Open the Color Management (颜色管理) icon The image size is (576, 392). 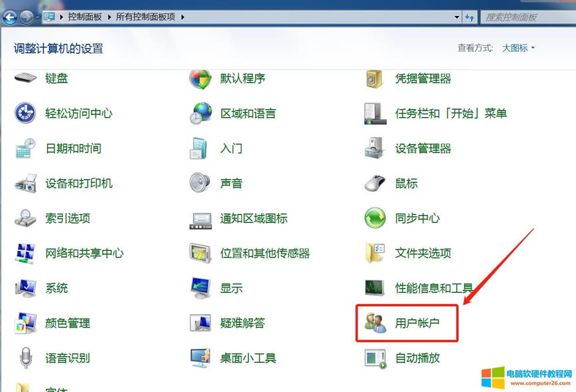[x=25, y=323]
